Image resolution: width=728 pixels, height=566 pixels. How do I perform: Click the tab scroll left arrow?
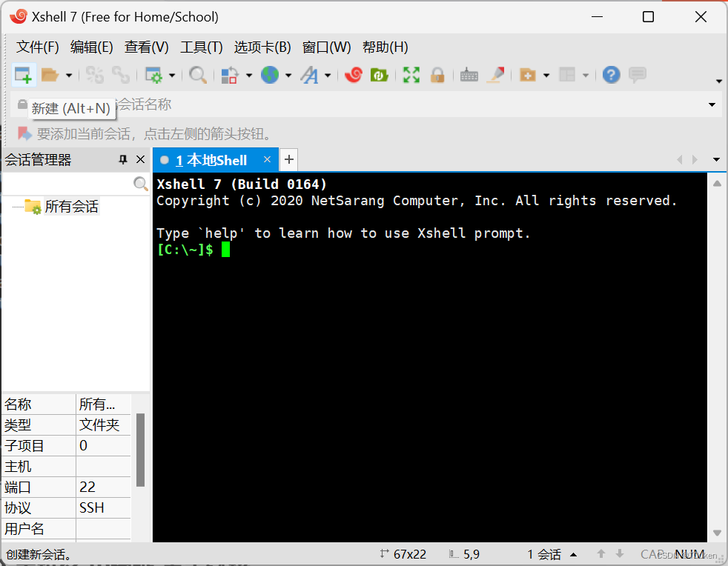point(680,159)
